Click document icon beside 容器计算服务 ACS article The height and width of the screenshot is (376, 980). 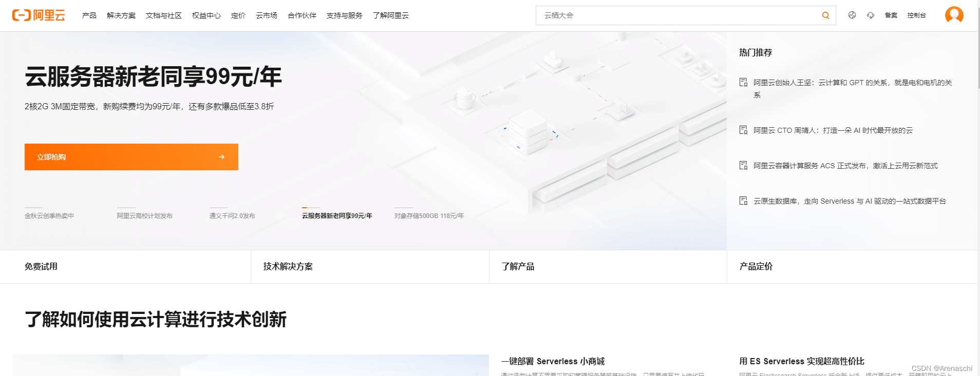(743, 166)
